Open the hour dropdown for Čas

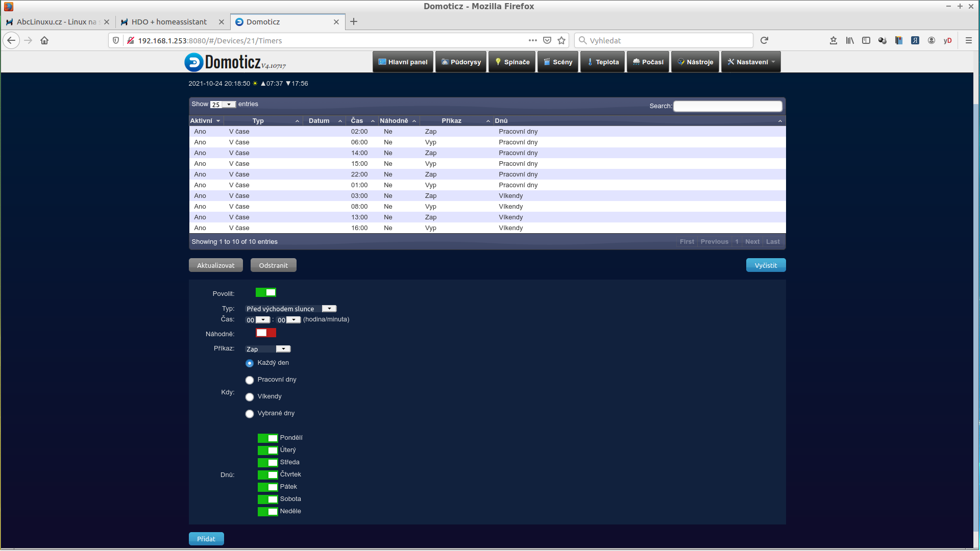[x=258, y=320]
